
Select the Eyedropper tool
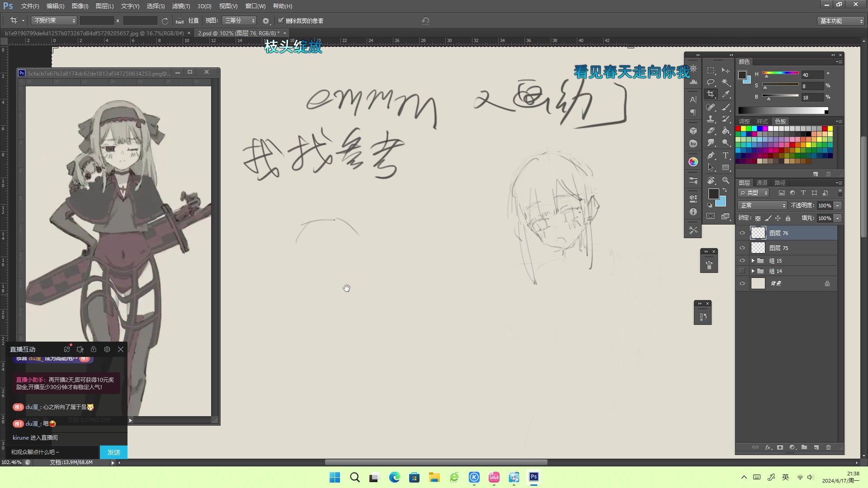726,94
